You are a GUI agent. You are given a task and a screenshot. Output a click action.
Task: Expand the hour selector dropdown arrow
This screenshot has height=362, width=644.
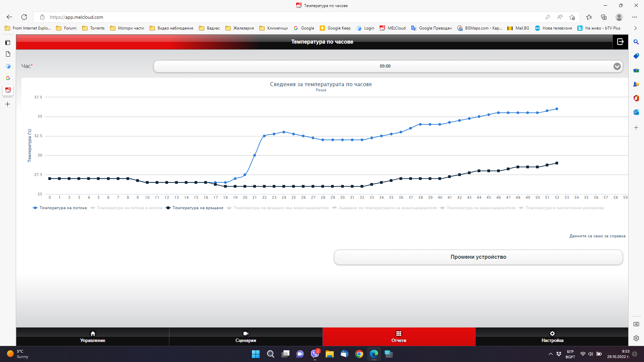pos(617,66)
